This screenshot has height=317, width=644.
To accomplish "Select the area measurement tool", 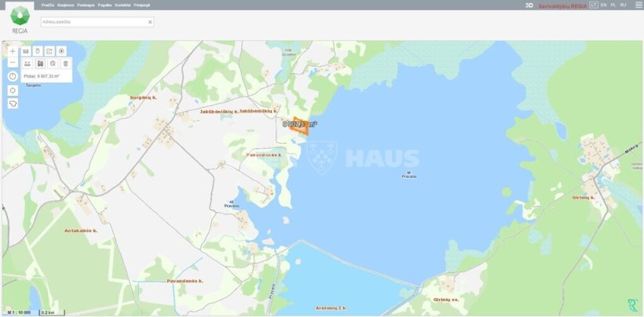I will 39,63.
